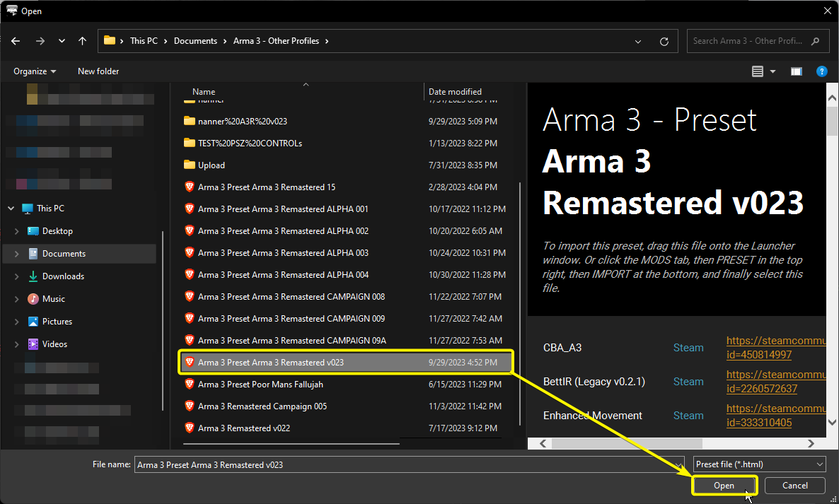
Task: Open the Help question mark icon
Action: [822, 71]
